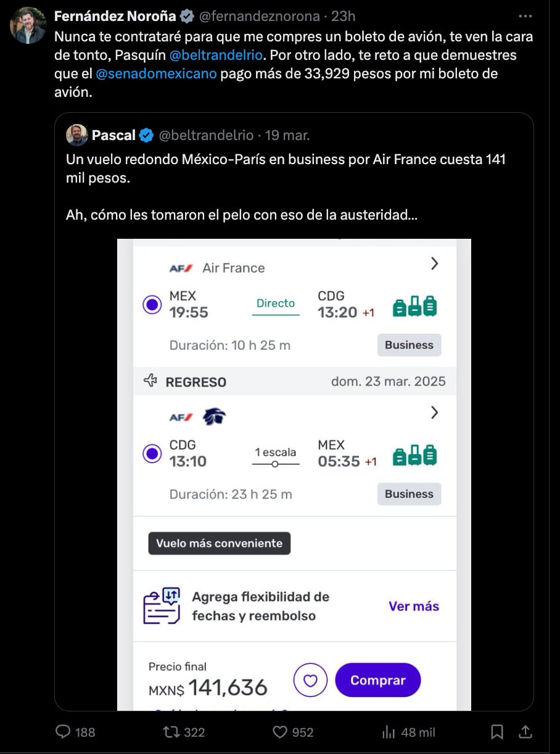This screenshot has height=754, width=560.
Task: Expand return flight details chevron
Action: pos(434,413)
